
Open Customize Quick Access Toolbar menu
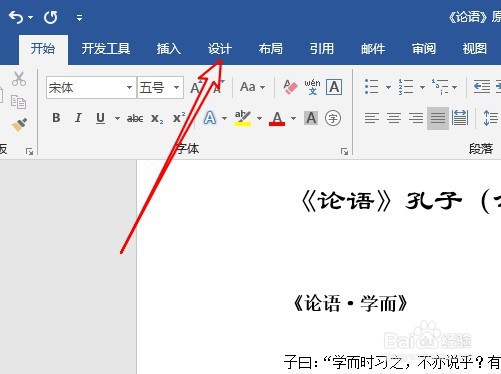79,18
